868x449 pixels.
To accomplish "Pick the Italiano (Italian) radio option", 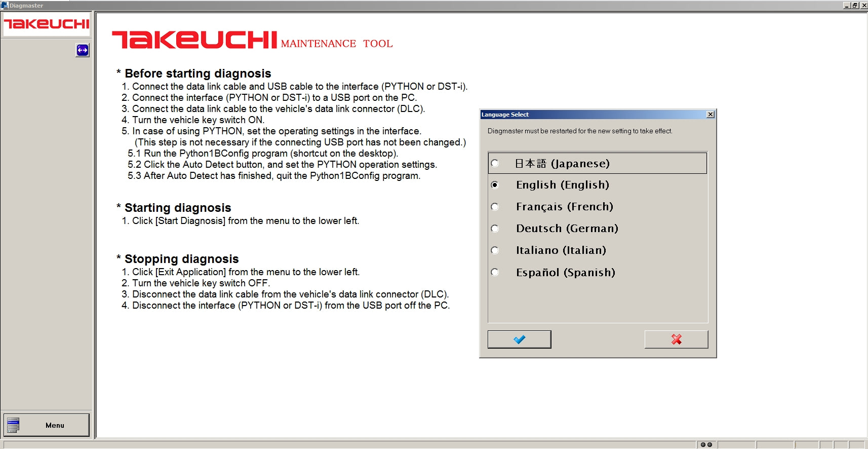I will 495,250.
